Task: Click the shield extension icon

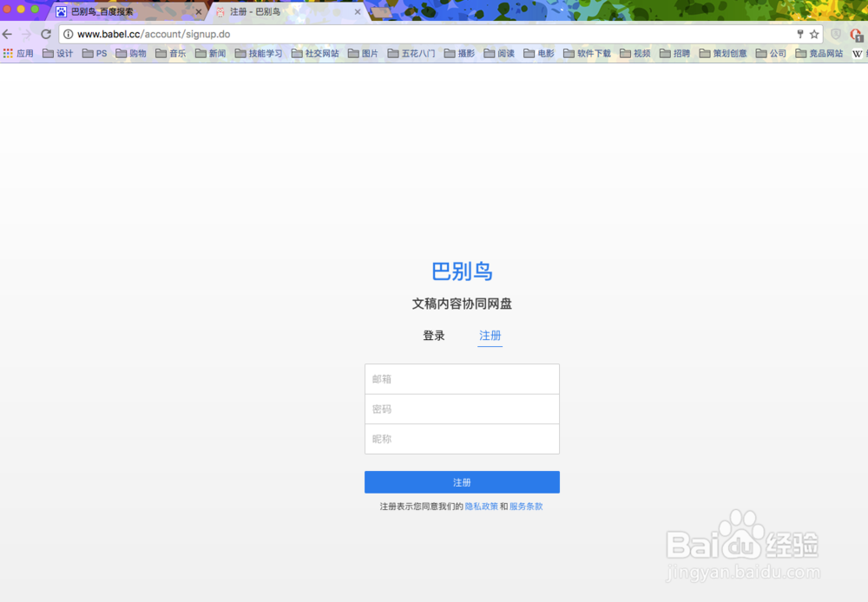Action: 836,35
